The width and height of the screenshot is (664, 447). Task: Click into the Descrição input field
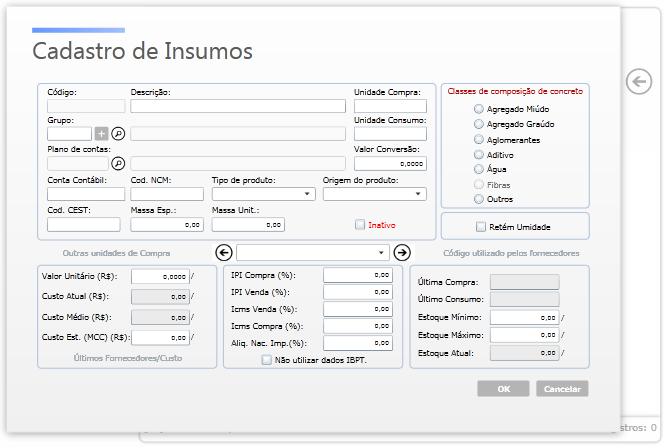click(238, 106)
